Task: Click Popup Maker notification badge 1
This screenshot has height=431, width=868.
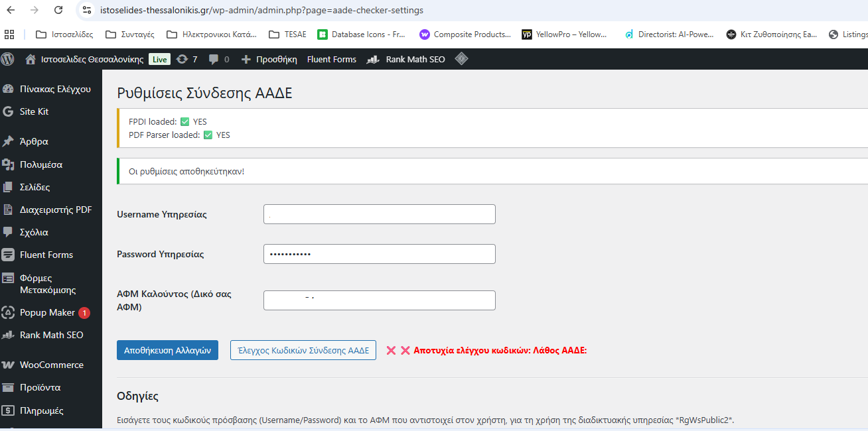Action: point(84,312)
